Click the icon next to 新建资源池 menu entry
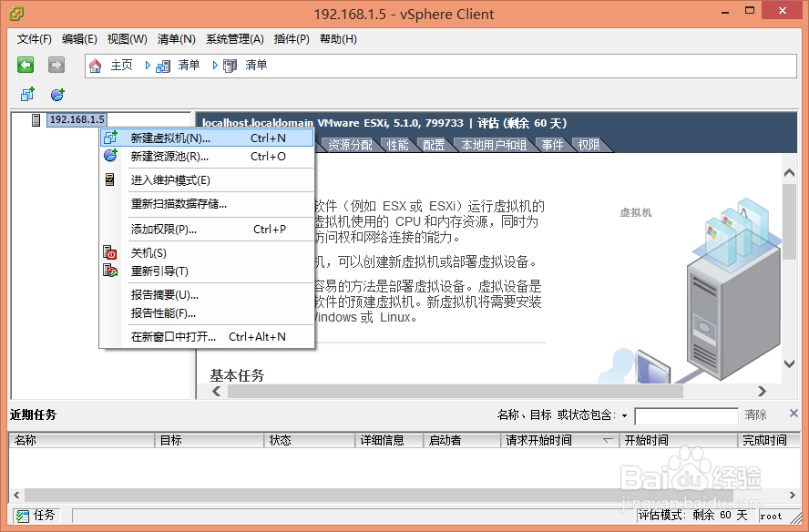809x532 pixels. coord(110,155)
